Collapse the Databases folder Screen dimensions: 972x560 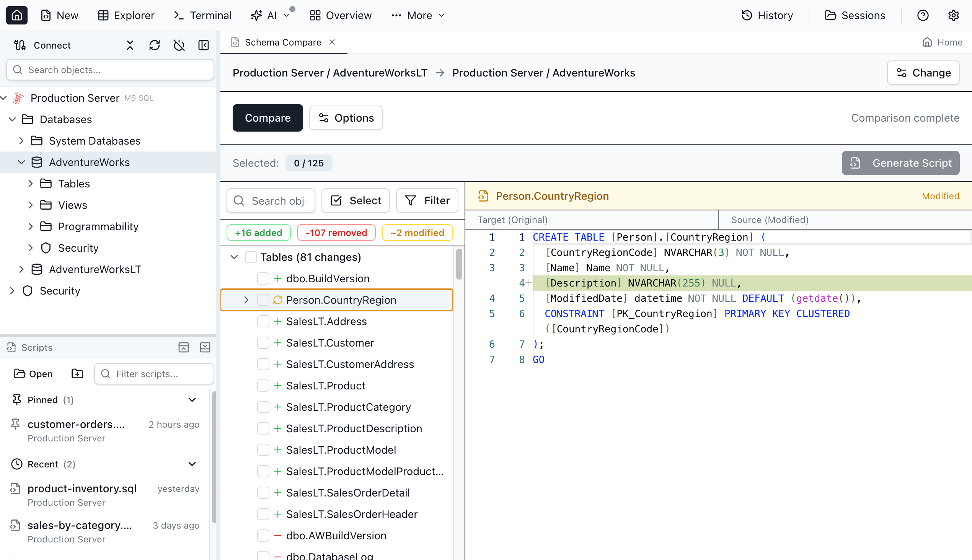[x=12, y=120]
